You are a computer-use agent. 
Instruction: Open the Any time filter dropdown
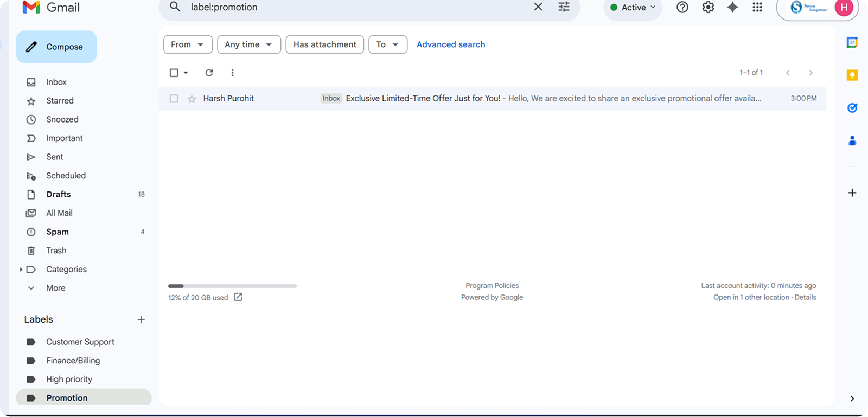(248, 44)
